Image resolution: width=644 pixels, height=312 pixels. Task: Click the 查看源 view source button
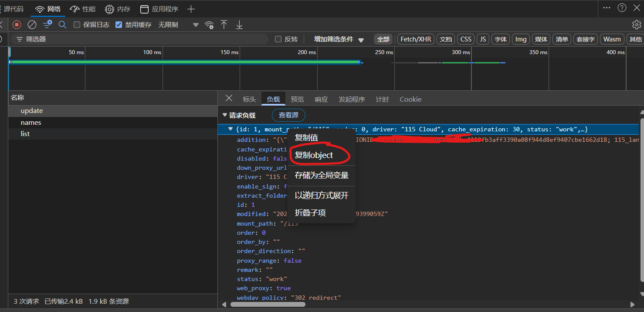(x=288, y=115)
